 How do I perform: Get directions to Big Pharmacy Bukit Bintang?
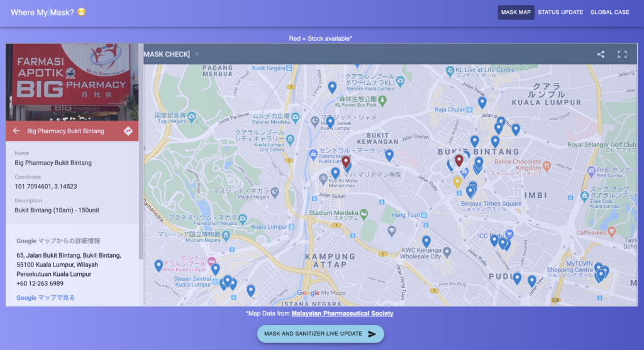[x=128, y=131]
